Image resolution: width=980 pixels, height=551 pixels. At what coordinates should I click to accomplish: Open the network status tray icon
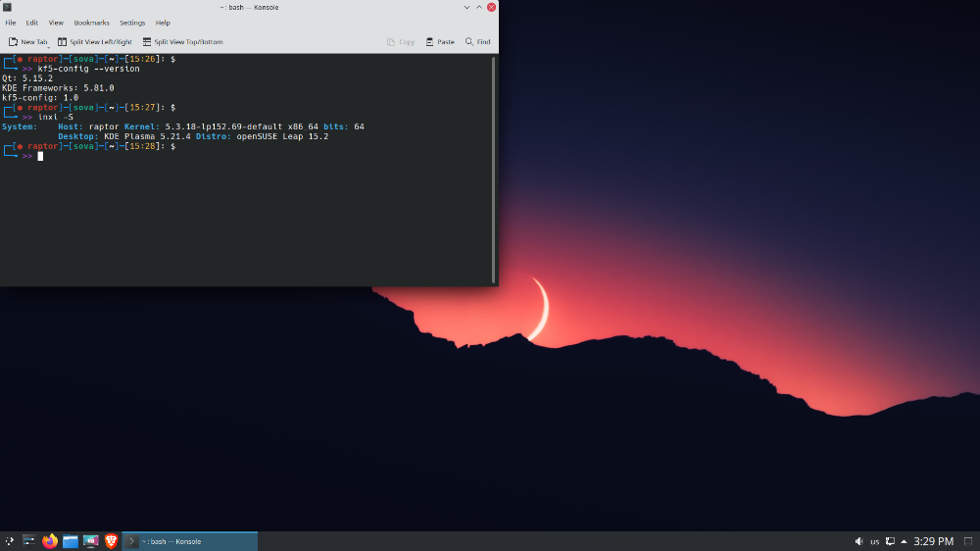[x=890, y=541]
